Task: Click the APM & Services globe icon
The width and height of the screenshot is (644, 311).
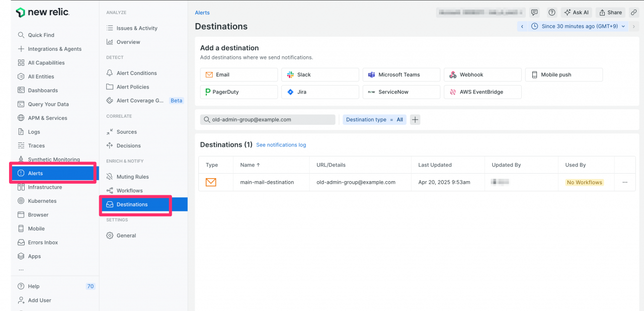Action: pos(21,118)
